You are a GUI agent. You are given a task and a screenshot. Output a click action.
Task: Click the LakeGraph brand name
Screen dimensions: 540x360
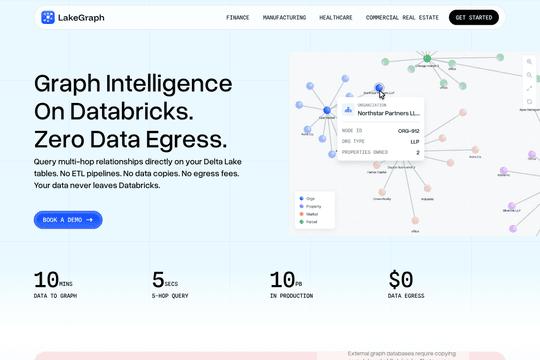point(81,18)
